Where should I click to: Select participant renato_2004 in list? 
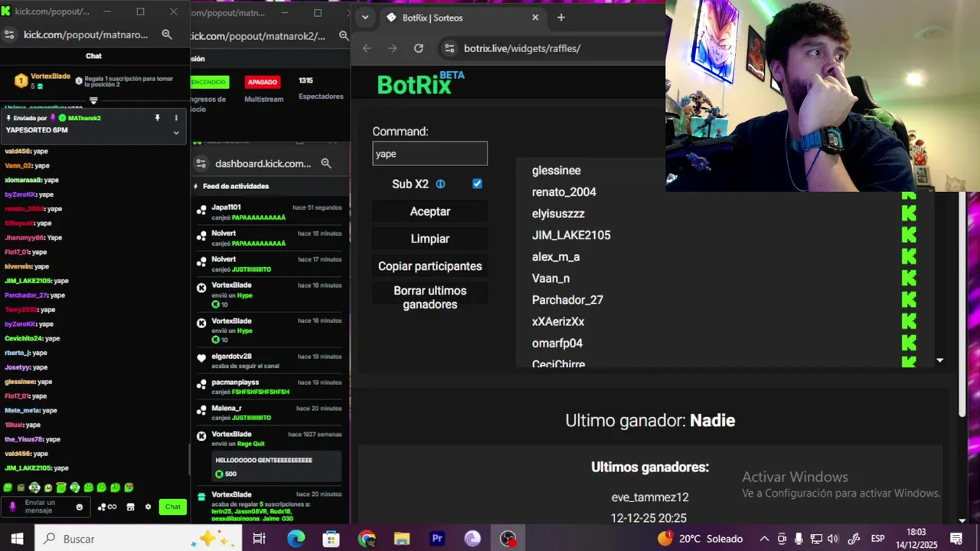coord(563,192)
